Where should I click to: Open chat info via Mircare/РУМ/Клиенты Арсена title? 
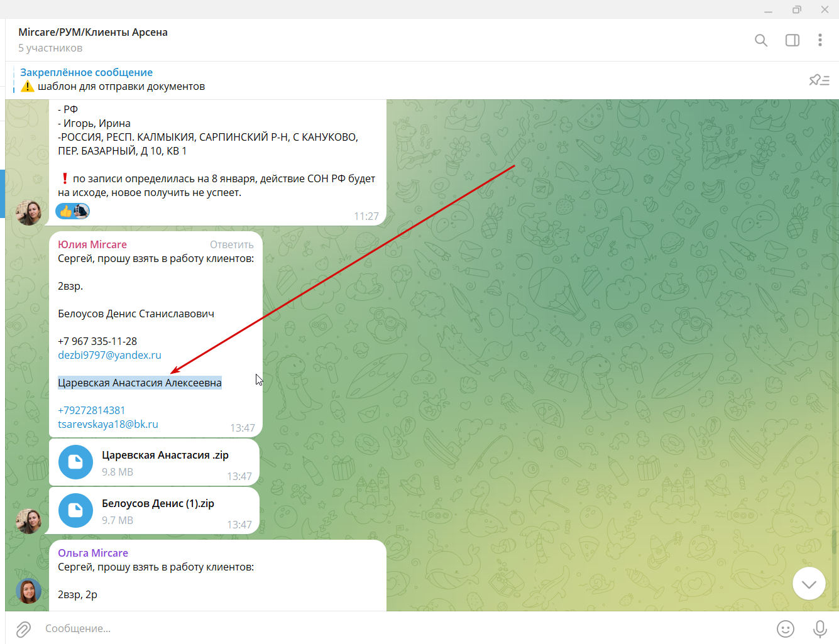pos(93,32)
